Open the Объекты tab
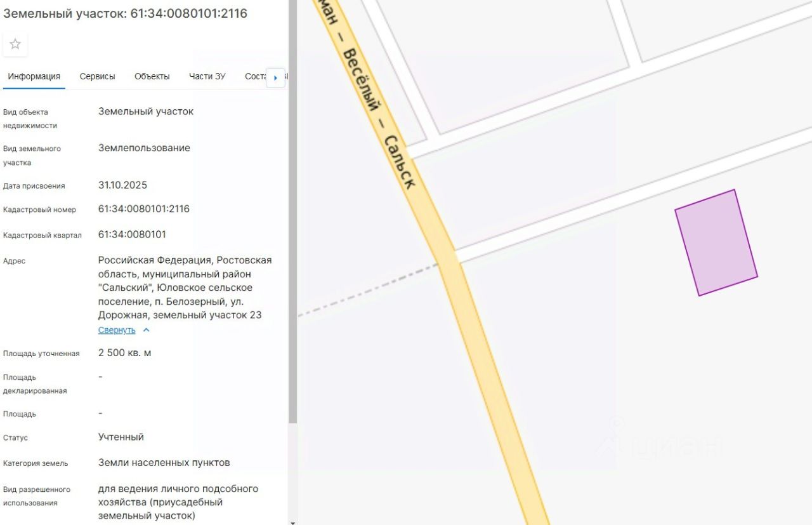The height and width of the screenshot is (525, 812). coord(152,76)
